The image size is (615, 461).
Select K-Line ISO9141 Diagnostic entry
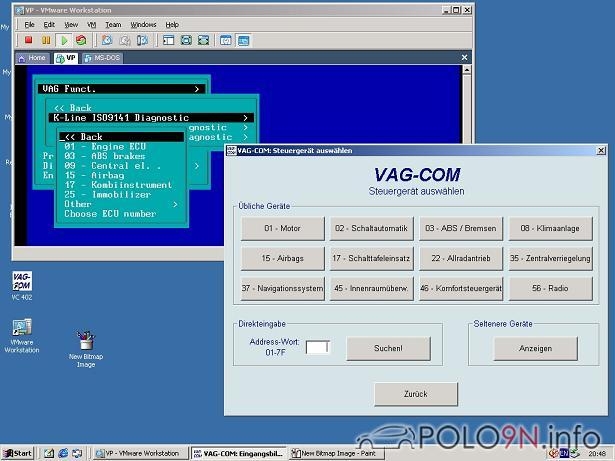[151, 118]
